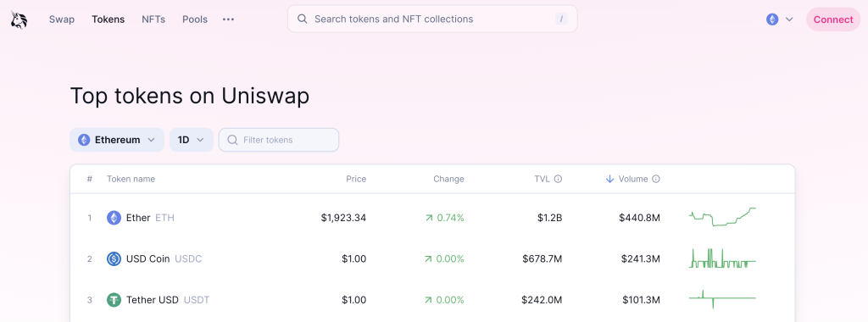Click the Tether USD sparkline chart
This screenshot has height=322, width=868.
coord(722,299)
